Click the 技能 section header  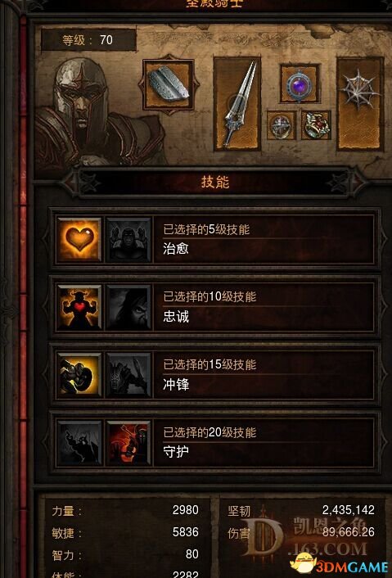215,182
